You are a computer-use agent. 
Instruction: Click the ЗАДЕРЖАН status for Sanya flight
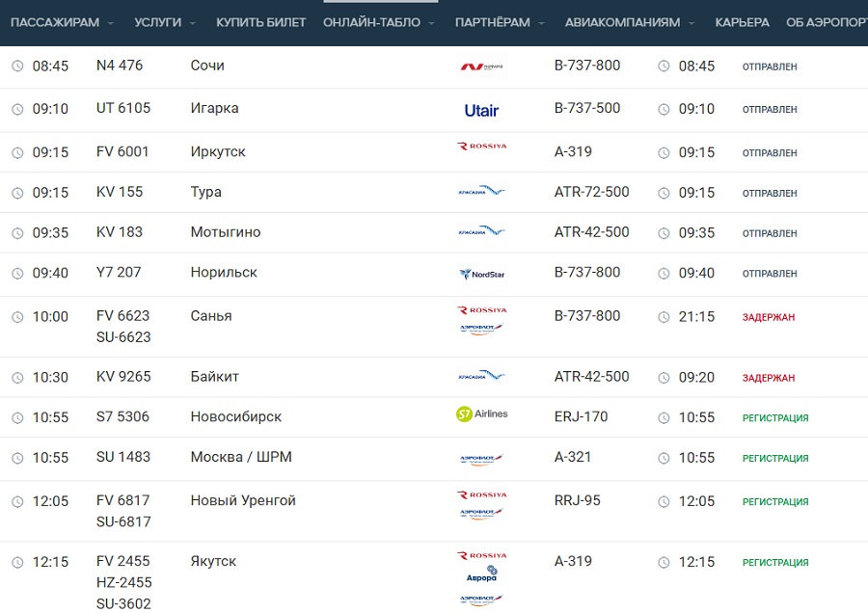(x=769, y=317)
